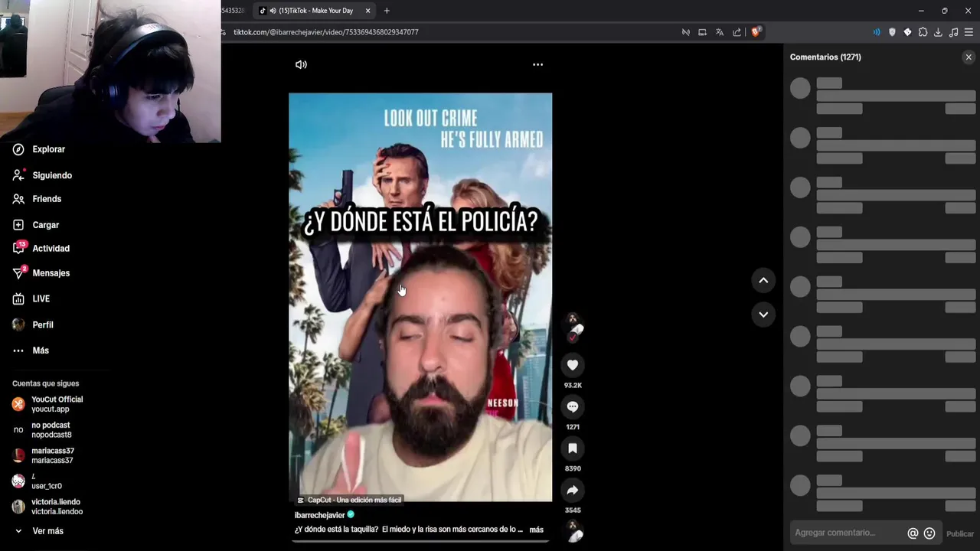Mute the TikTok video sound

[301, 65]
